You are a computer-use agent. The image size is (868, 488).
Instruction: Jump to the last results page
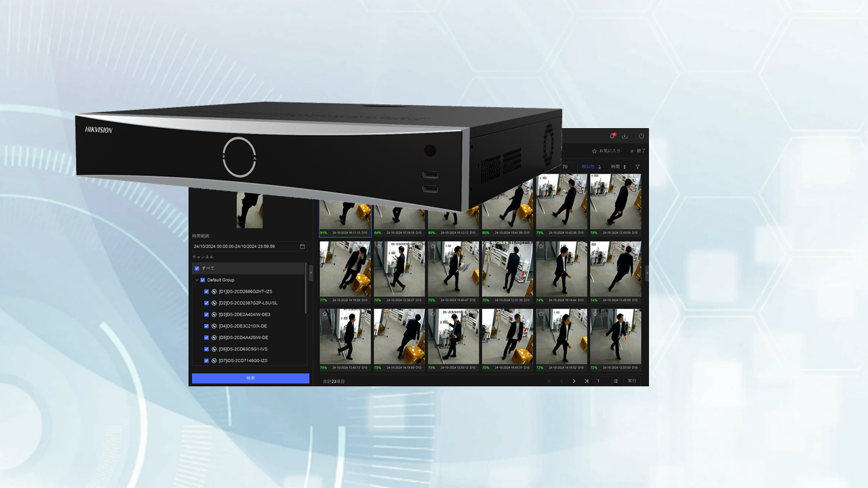coord(586,381)
